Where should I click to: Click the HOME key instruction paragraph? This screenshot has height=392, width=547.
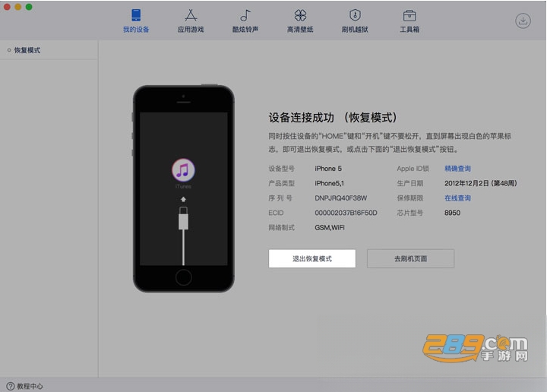390,143
